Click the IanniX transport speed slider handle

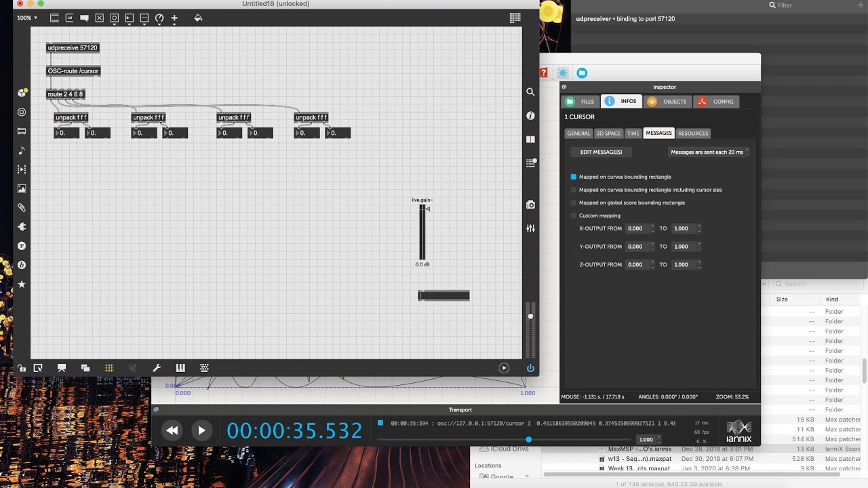click(528, 440)
